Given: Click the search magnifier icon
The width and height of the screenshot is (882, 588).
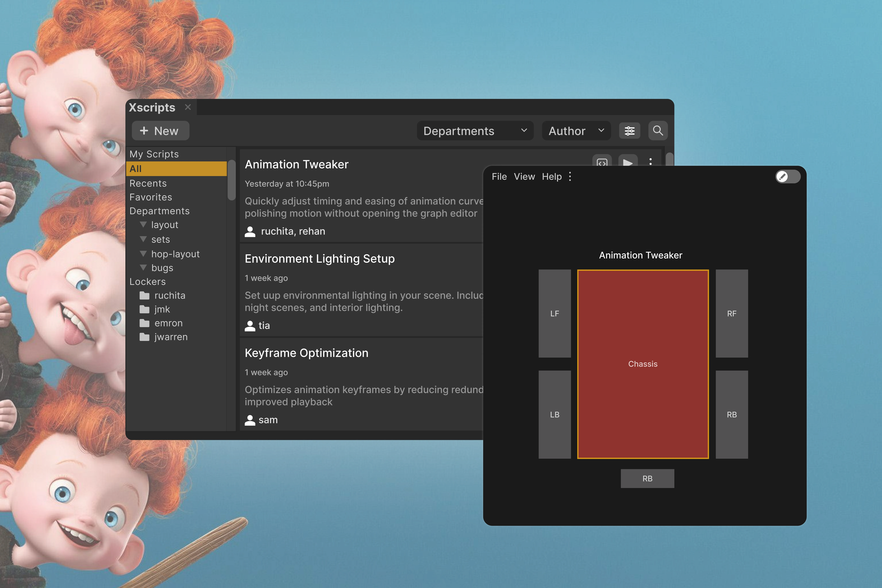Looking at the screenshot, I should click(658, 131).
